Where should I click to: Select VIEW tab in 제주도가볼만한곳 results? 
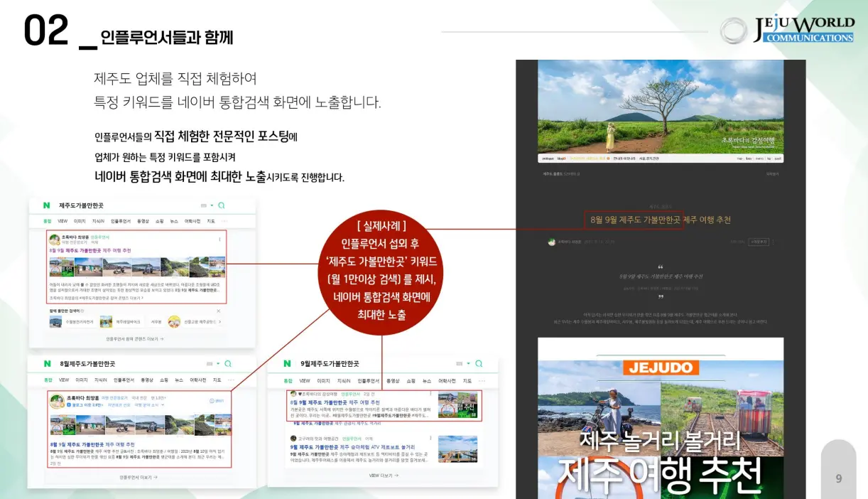63,221
